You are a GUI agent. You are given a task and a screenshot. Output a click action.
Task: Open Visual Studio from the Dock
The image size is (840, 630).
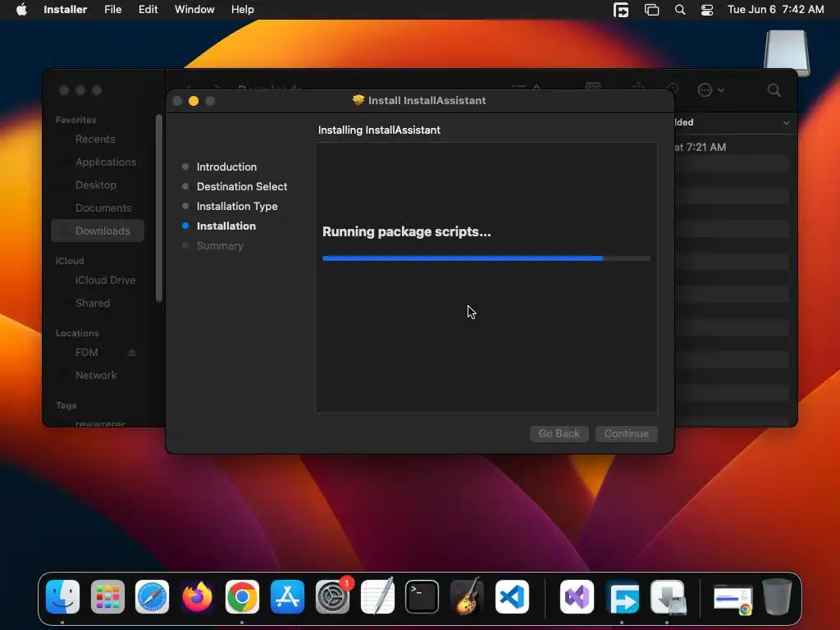coord(577,597)
